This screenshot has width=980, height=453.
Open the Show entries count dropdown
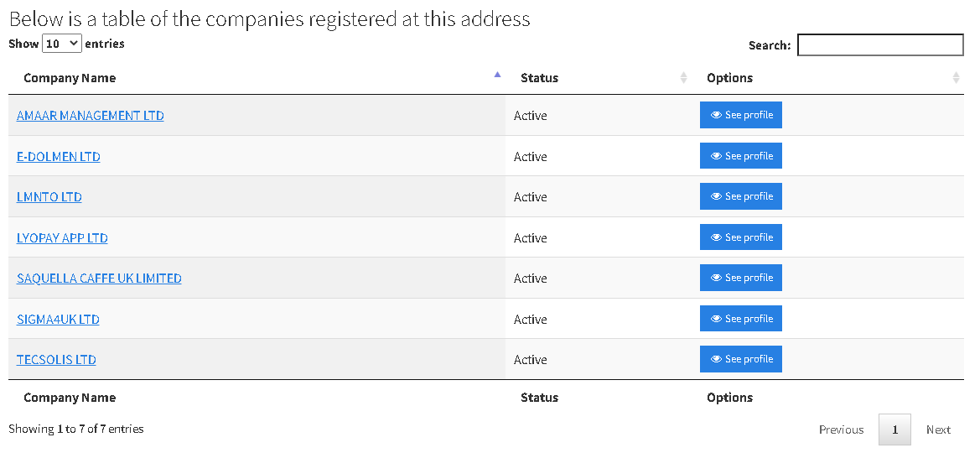[x=62, y=44]
